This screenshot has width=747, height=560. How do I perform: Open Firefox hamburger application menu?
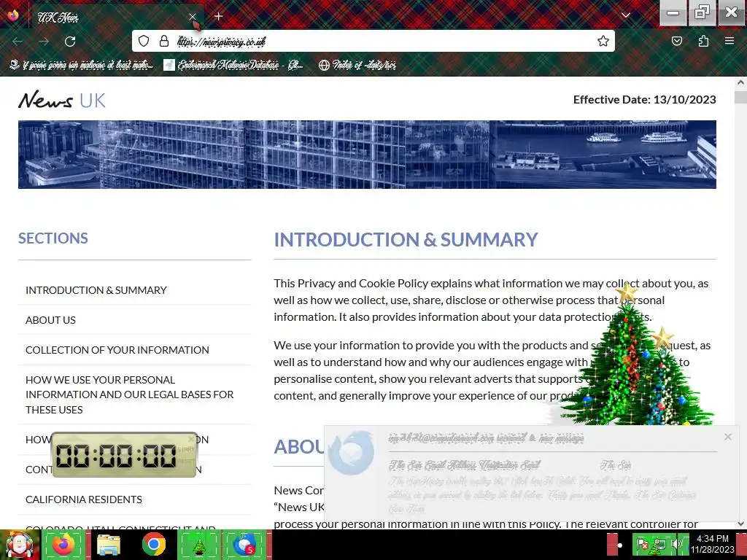pos(729,41)
